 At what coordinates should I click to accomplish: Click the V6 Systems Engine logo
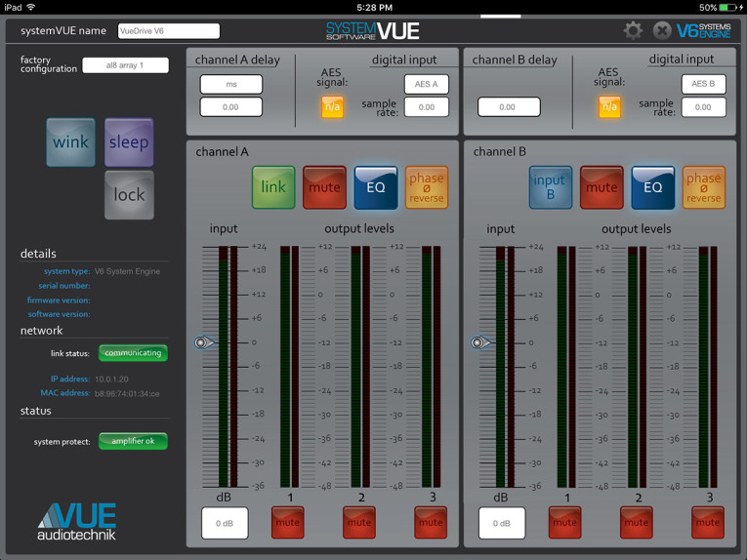704,31
